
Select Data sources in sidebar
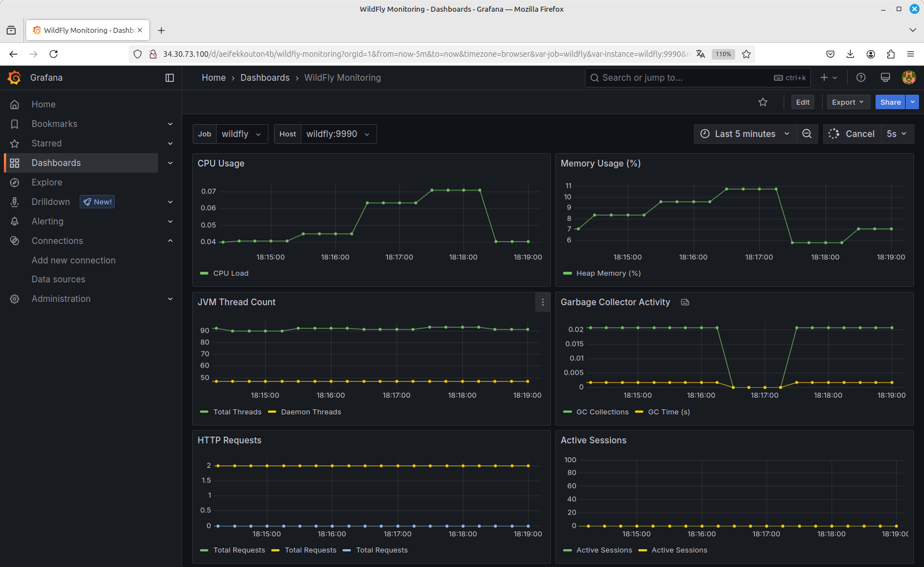tap(58, 280)
